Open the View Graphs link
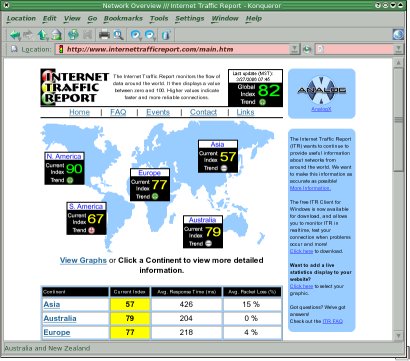Screen dimensions: 410x361 pyautogui.click(x=83, y=261)
